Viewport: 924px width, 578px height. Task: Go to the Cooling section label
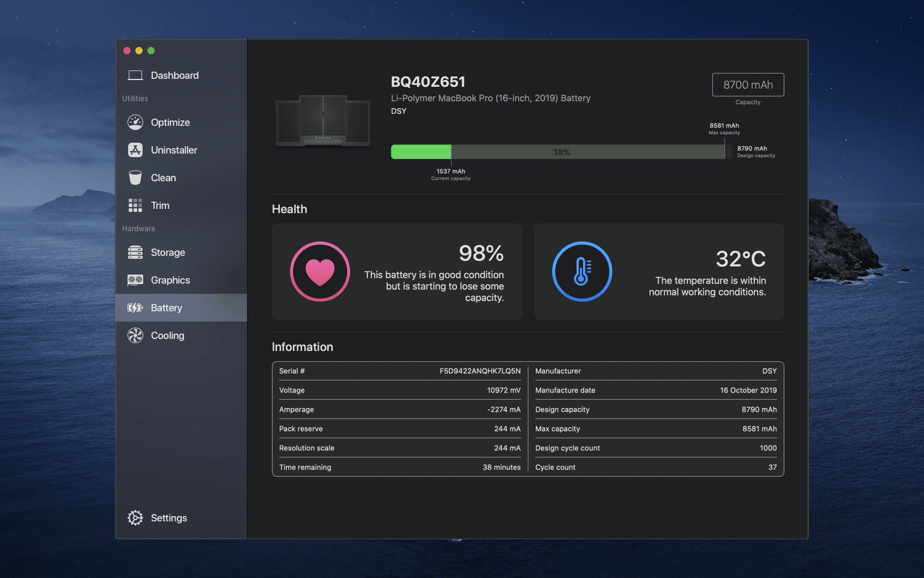[167, 335]
